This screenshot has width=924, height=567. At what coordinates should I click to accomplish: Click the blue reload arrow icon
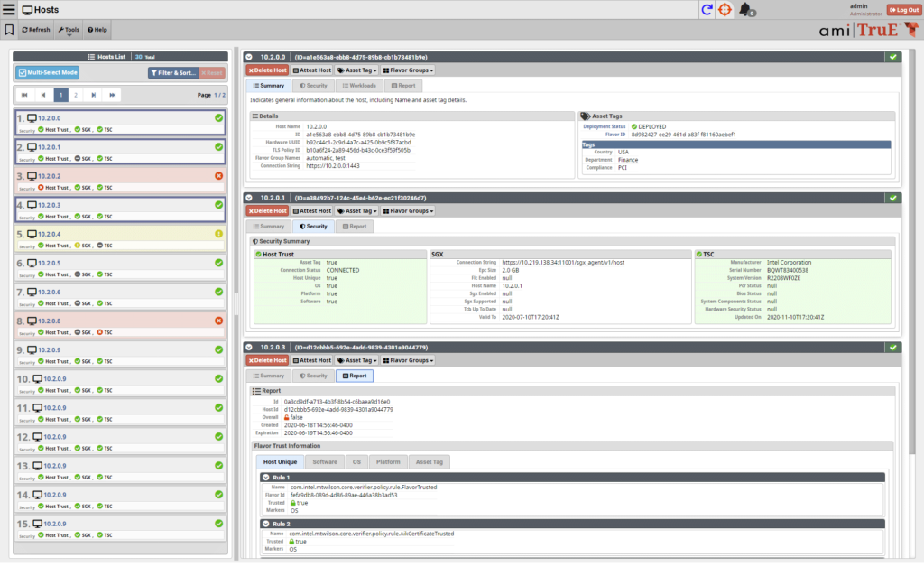tap(707, 10)
